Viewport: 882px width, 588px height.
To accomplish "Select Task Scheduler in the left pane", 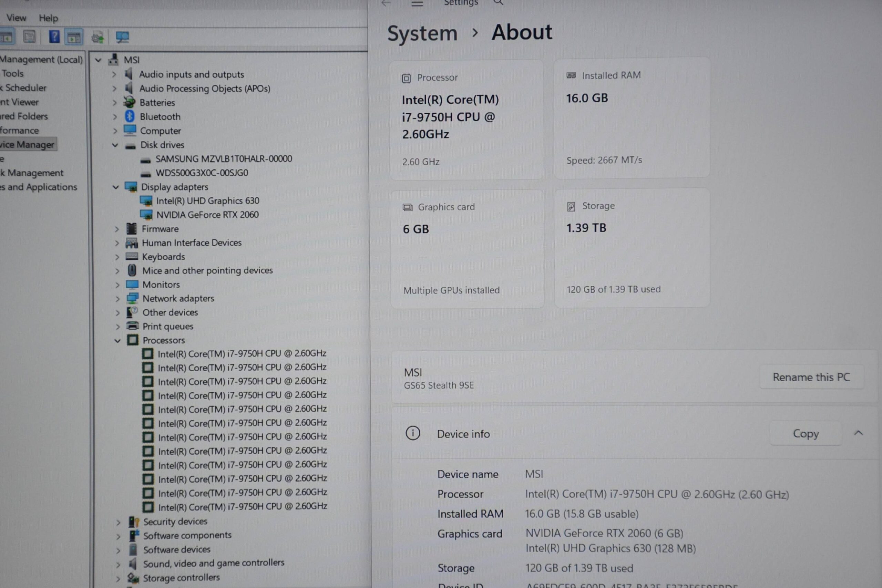I will pyautogui.click(x=23, y=88).
